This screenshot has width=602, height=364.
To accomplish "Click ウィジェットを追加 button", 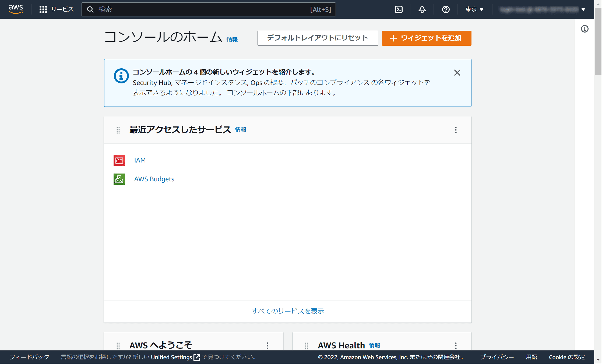I will (x=426, y=38).
